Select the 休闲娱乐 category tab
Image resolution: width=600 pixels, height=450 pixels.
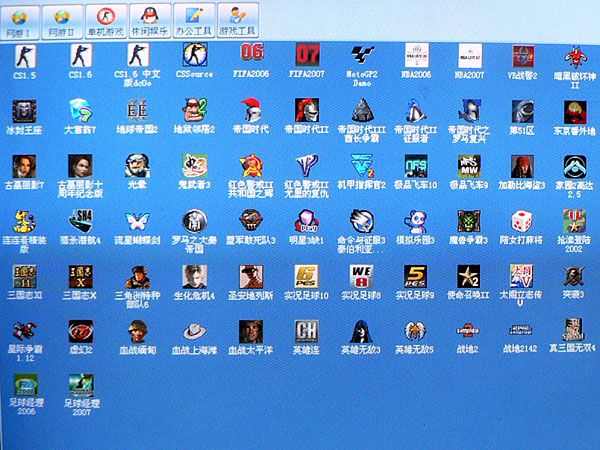click(x=151, y=19)
